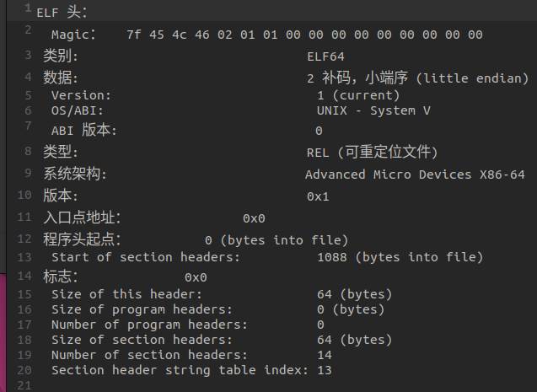Viewport: 537px width, 392px height.
Task: Click line number 7 in the gutter
Action: pos(28,126)
